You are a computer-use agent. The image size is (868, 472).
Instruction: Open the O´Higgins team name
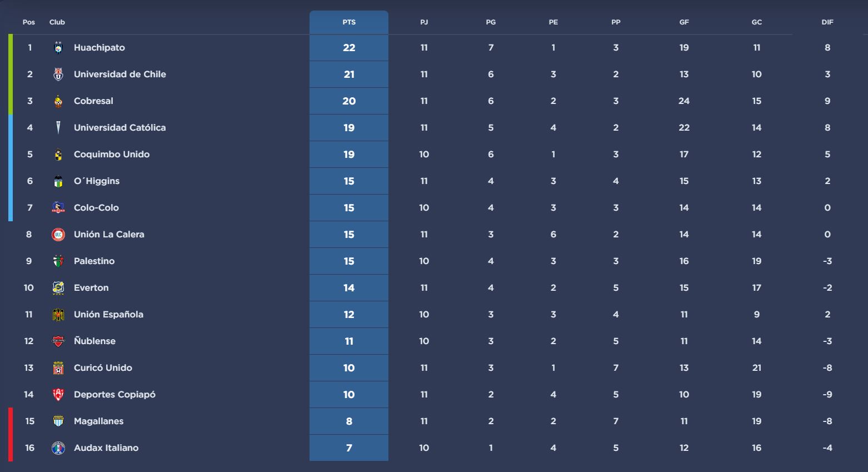point(97,181)
